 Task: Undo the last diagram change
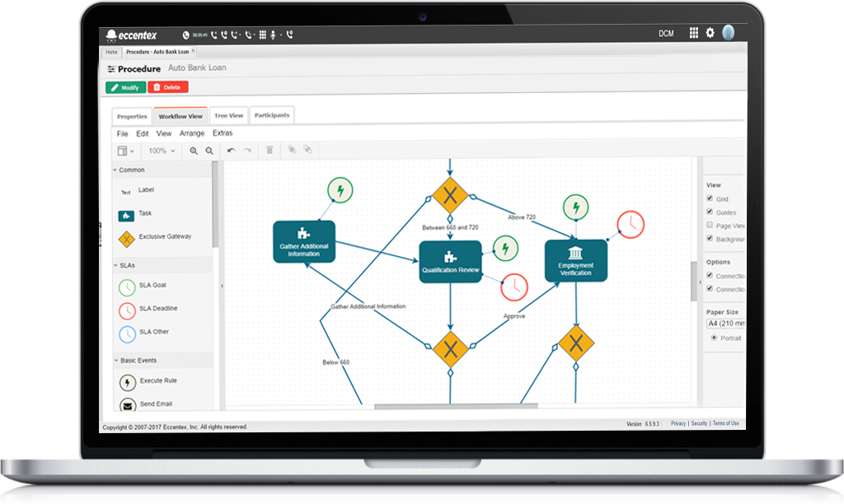tap(231, 151)
